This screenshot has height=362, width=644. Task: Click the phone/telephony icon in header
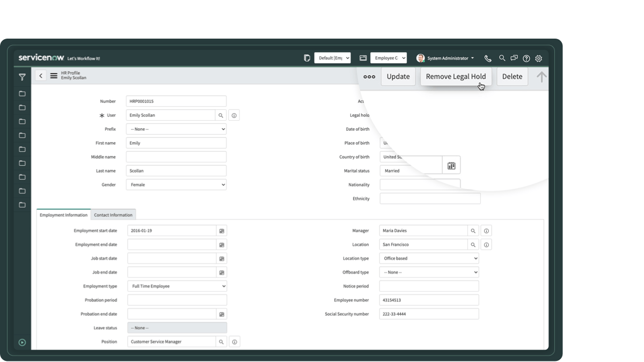[488, 58]
